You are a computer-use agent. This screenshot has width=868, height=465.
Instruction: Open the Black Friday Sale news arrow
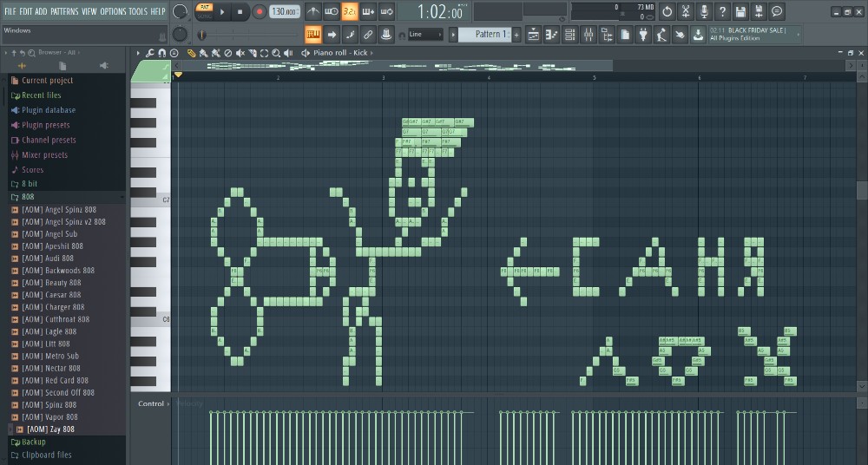click(798, 35)
